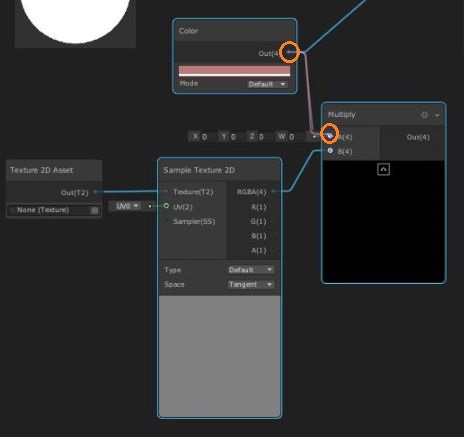This screenshot has height=437, width=464.
Task: Open the Multiply node settings gear
Action: coord(424,115)
